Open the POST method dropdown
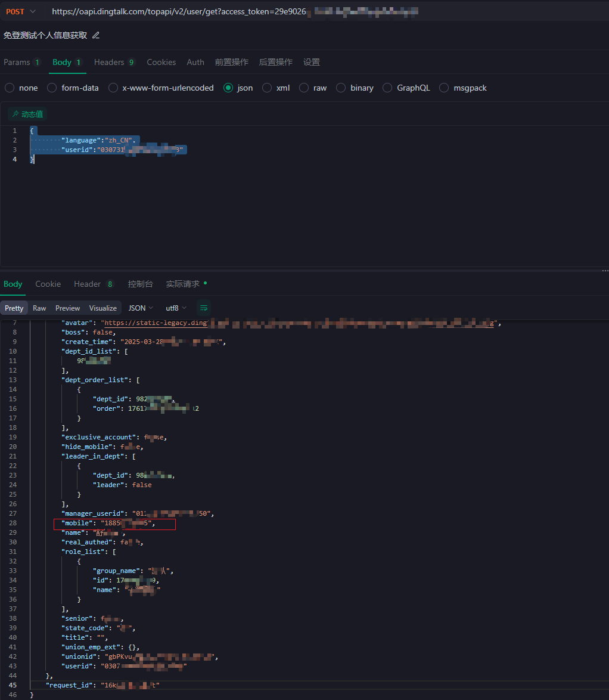The image size is (609, 700). point(20,11)
